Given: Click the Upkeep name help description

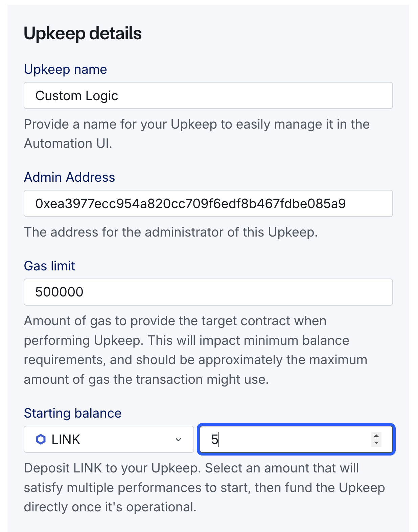Looking at the screenshot, I should click(x=196, y=134).
